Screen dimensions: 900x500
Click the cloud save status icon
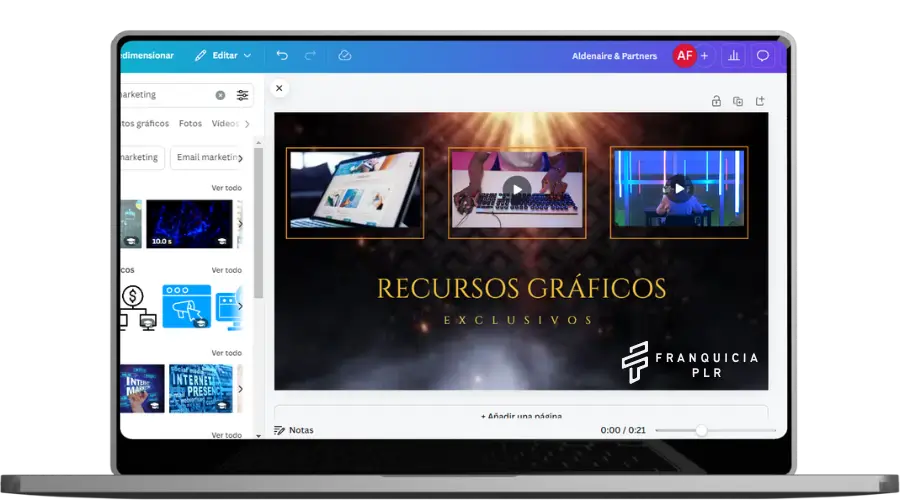tap(344, 56)
